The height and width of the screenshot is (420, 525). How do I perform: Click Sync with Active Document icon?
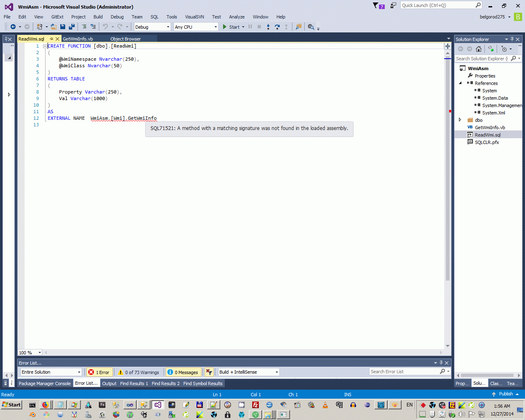click(x=491, y=49)
